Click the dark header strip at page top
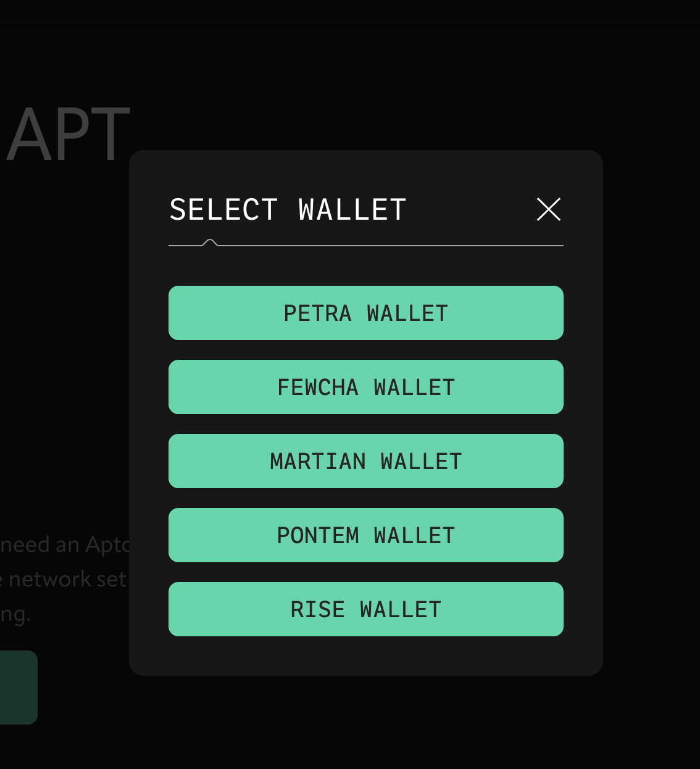Image resolution: width=700 pixels, height=769 pixels. click(350, 11)
